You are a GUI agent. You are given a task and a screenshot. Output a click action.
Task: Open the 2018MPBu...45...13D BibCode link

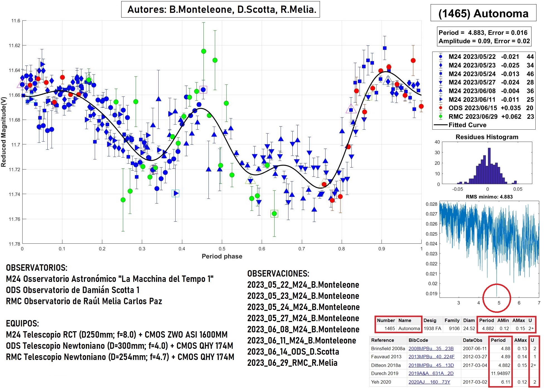pyautogui.click(x=431, y=365)
